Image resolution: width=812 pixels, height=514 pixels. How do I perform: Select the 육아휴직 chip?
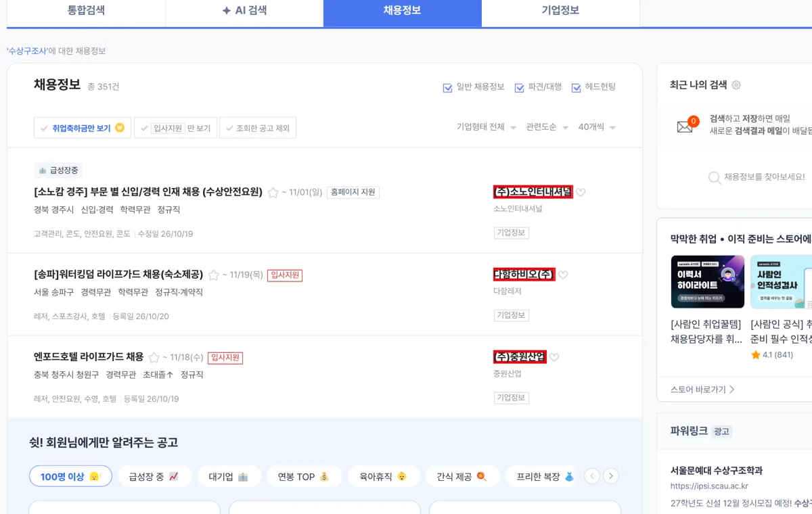tap(383, 476)
